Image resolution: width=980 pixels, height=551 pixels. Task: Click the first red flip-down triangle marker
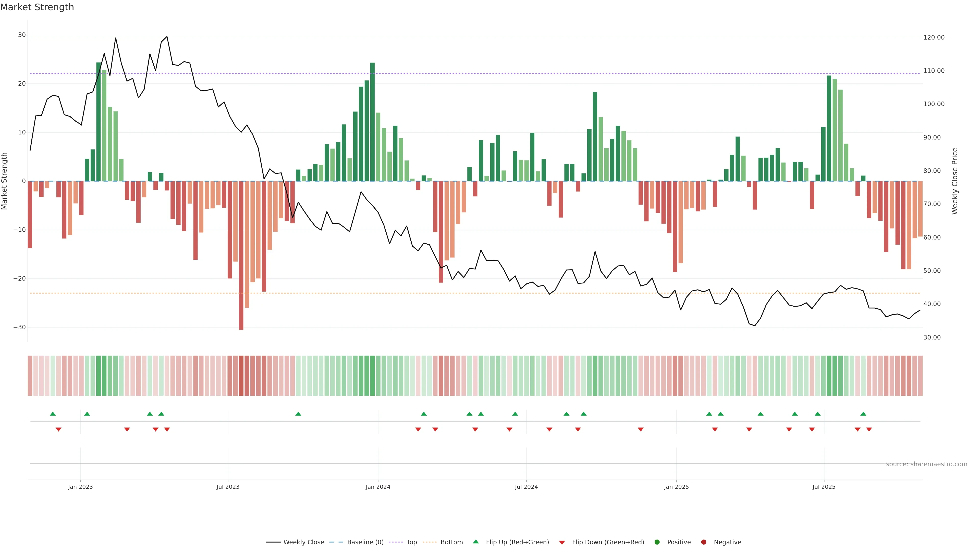59,429
